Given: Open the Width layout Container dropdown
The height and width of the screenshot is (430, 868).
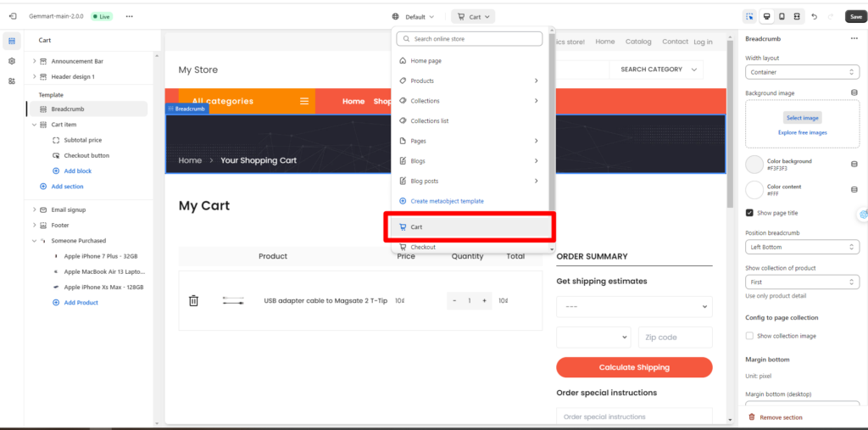Looking at the screenshot, I should (x=802, y=72).
